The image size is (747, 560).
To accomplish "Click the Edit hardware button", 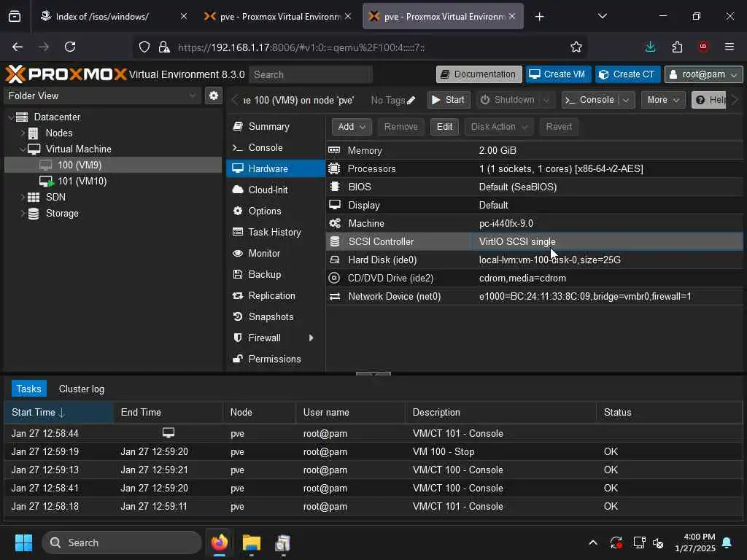I will coord(444,127).
